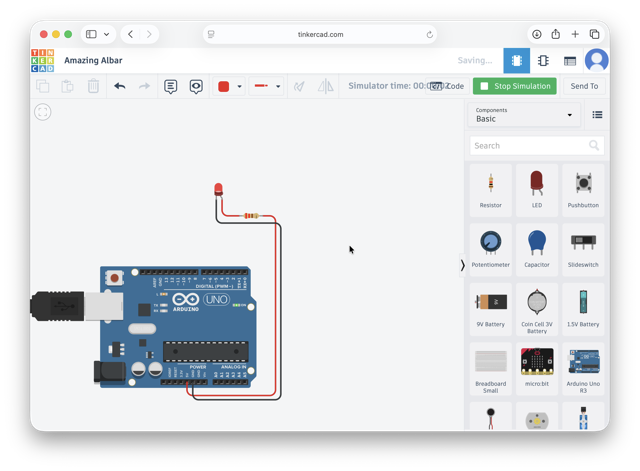Open the Code editor button

pos(447,86)
